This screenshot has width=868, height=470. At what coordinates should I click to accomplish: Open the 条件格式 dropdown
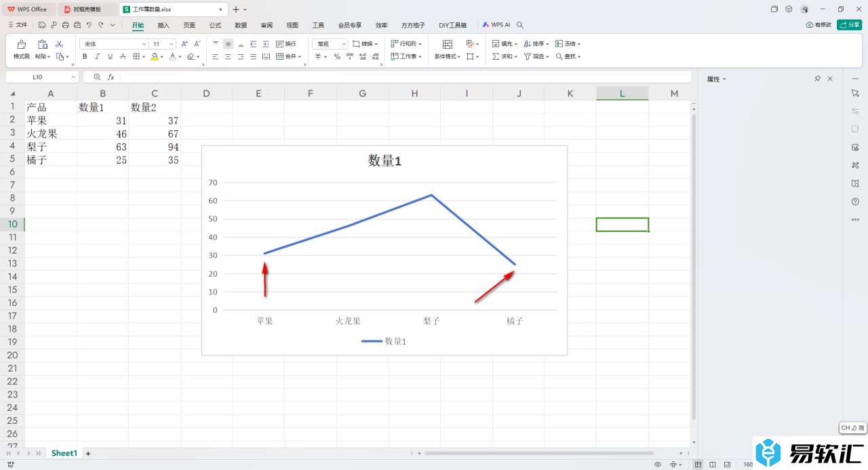click(x=447, y=57)
